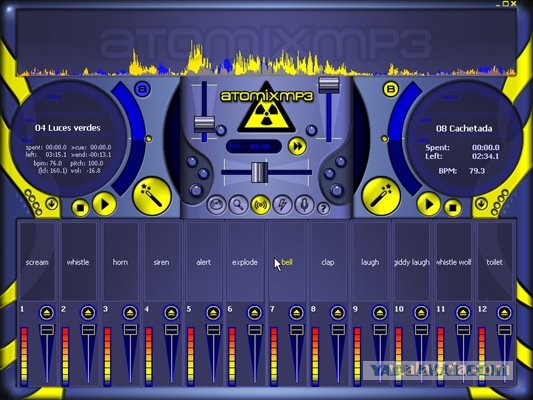Click eject icon on sampler slot 6

255,312
